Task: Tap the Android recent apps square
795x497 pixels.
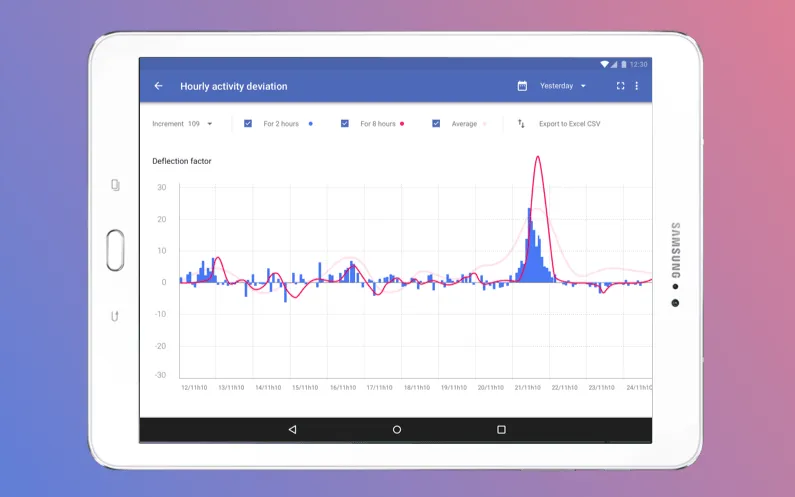Action: [x=501, y=430]
